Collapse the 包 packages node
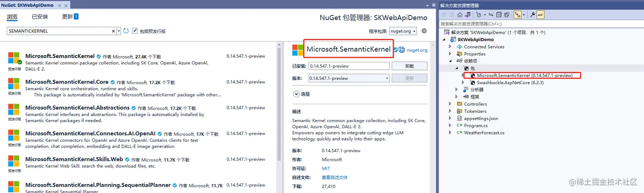The width and height of the screenshot is (644, 193). [457, 68]
